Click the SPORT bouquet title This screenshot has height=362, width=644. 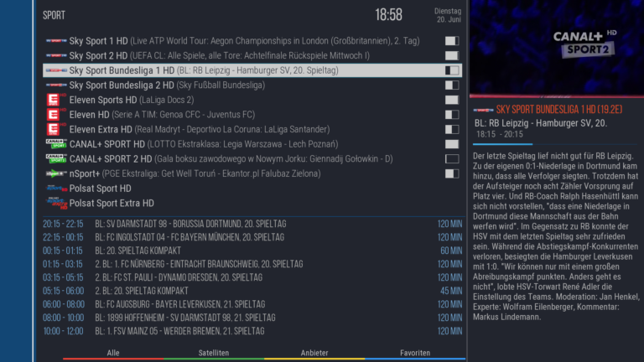click(55, 16)
